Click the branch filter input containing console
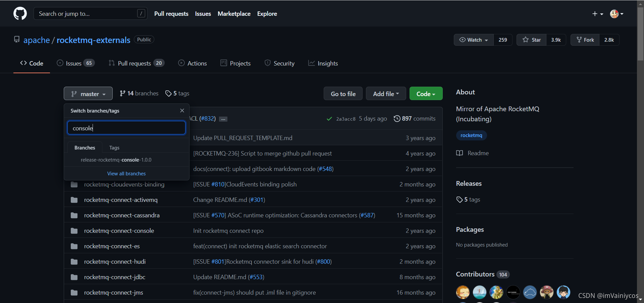This screenshot has height=303, width=644. click(x=126, y=128)
